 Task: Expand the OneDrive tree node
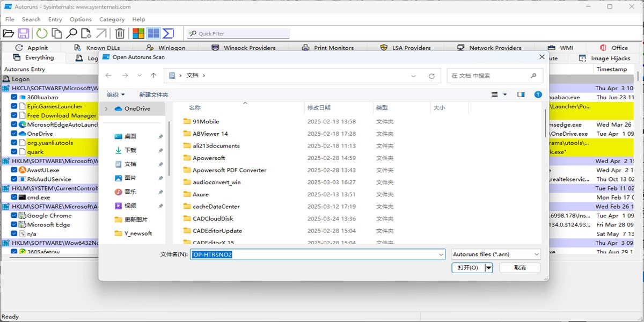pos(106,108)
